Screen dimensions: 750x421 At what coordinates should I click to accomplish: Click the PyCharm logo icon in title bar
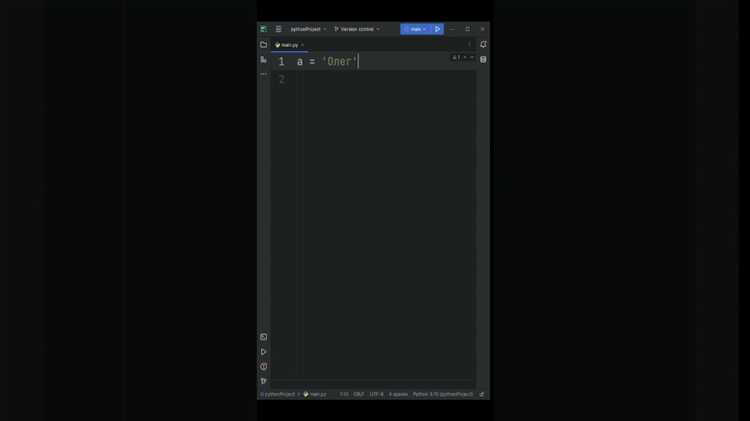[264, 29]
